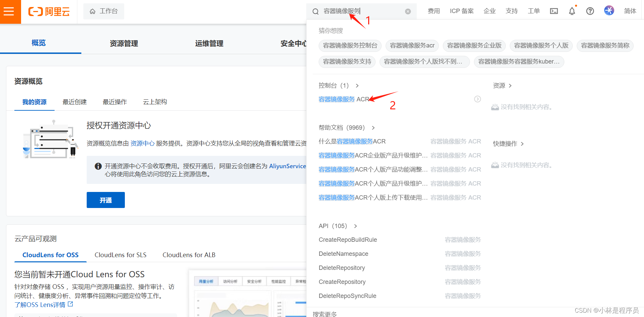Open 了解OSS Lens详情 link
Image resolution: width=644 pixels, height=317 pixels.
pyautogui.click(x=40, y=305)
